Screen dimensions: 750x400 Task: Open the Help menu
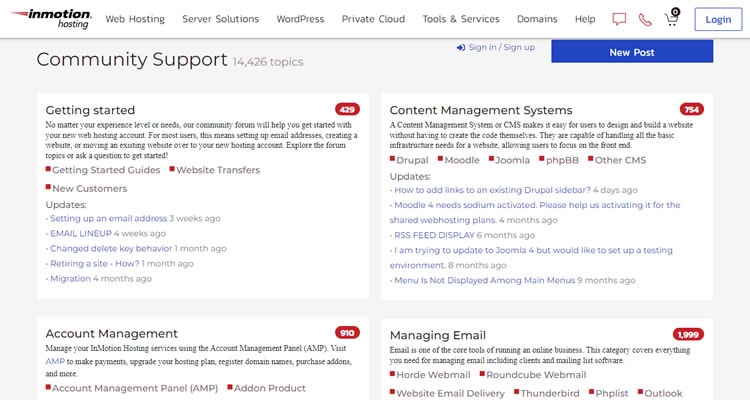(x=585, y=19)
